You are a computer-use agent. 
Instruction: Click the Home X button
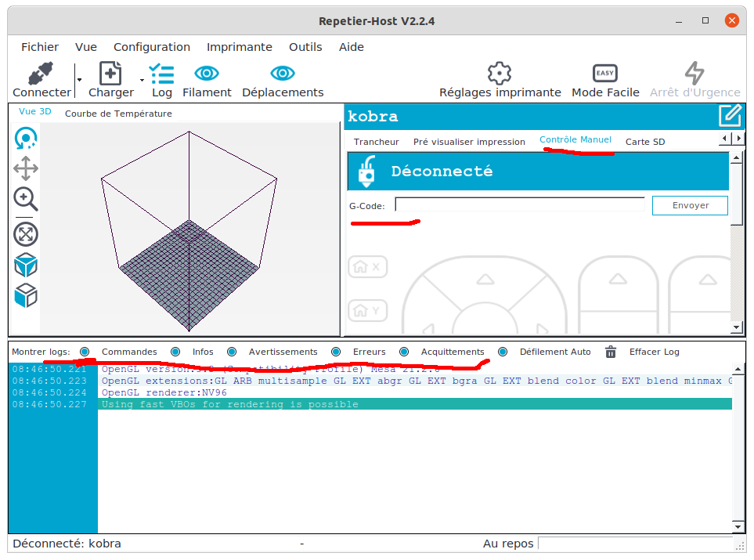tap(368, 267)
